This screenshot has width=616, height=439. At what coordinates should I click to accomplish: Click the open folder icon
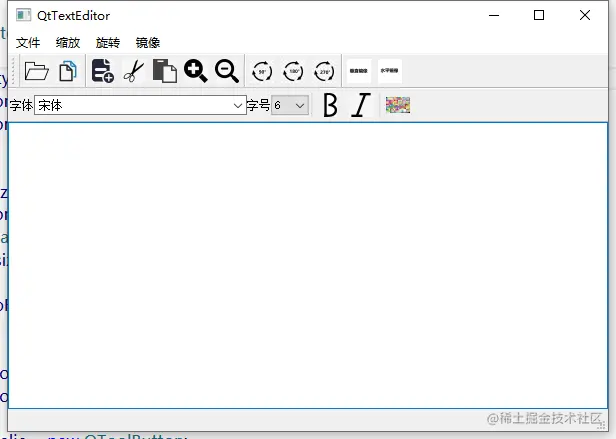[x=37, y=71]
